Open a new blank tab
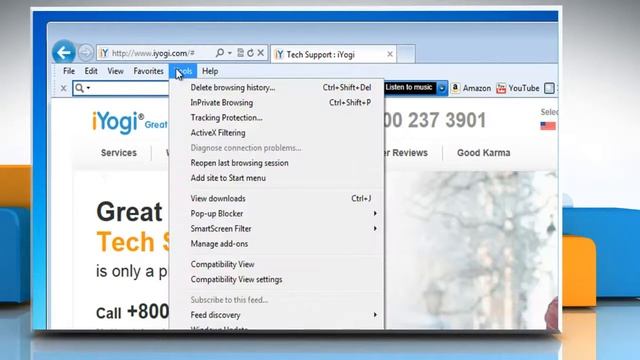Screen dimensions: 640x360 406,54
